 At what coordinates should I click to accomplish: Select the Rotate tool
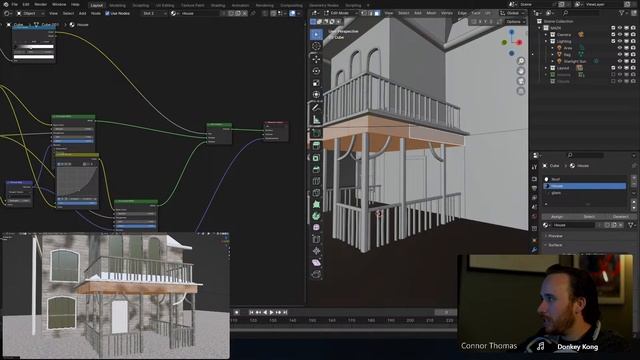click(316, 71)
